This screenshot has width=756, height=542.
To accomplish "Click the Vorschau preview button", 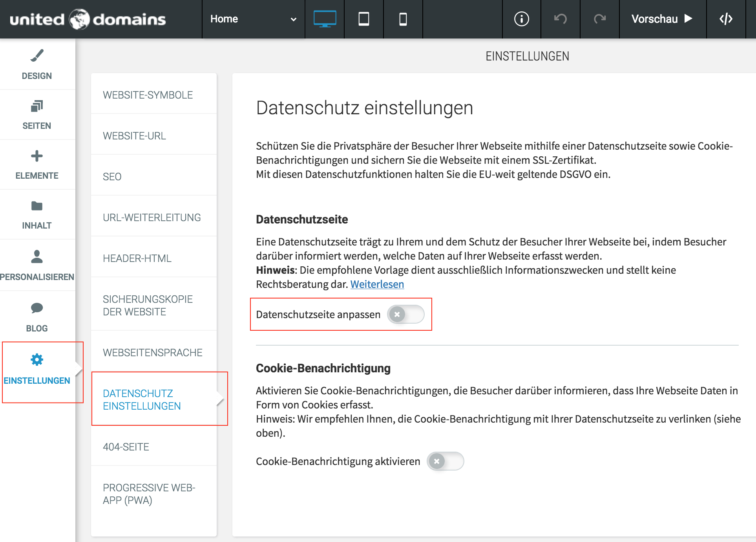I will 662,19.
